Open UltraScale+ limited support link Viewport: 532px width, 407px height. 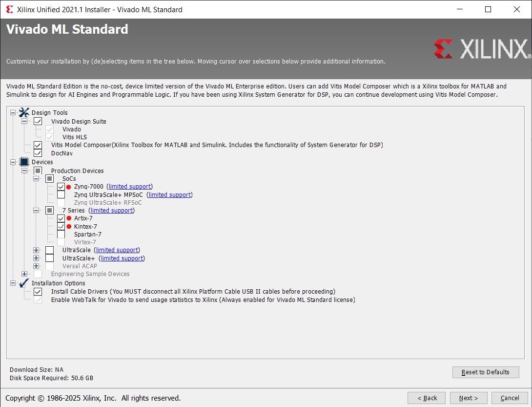click(122, 258)
